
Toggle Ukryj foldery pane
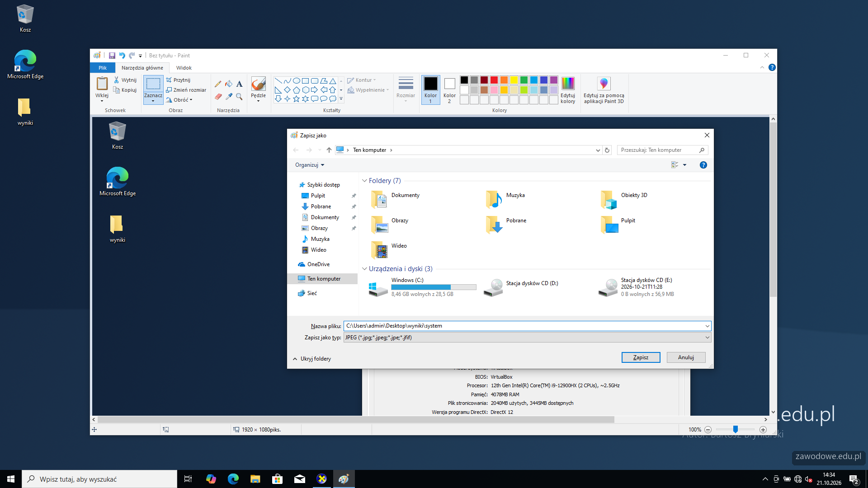(312, 359)
